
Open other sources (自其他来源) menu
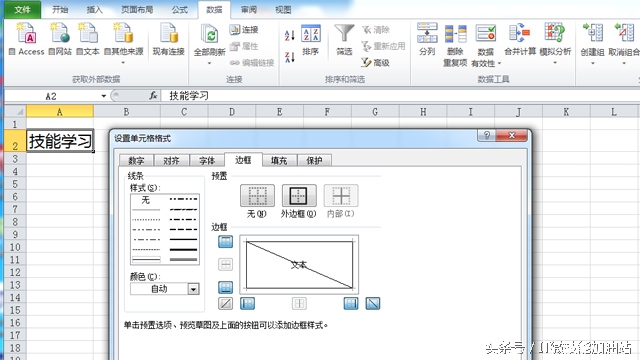[x=123, y=43]
